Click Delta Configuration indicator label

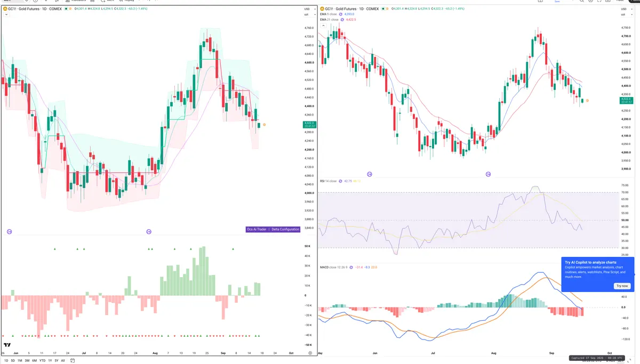[285, 229]
